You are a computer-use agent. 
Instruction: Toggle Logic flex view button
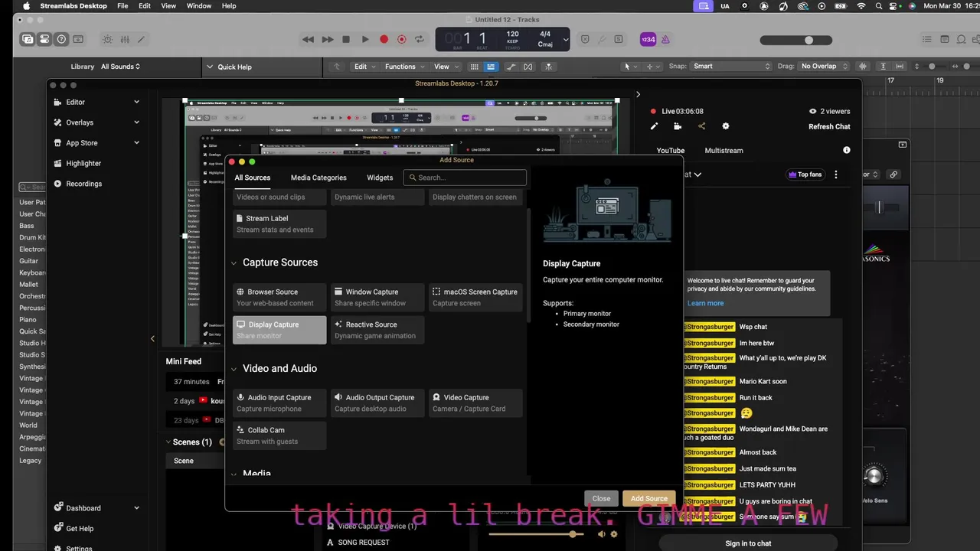(528, 67)
